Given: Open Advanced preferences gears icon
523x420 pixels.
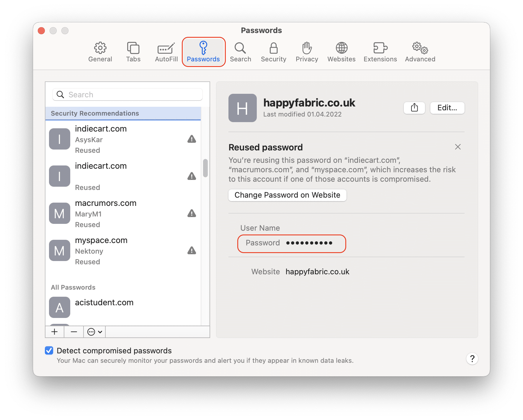Looking at the screenshot, I should 419,48.
